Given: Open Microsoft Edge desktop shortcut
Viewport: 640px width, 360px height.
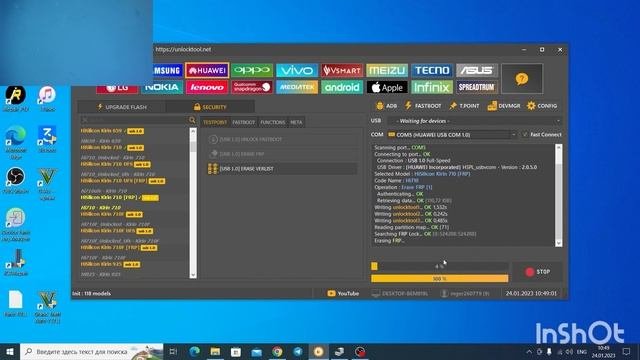Looking at the screenshot, I should 16,142.
